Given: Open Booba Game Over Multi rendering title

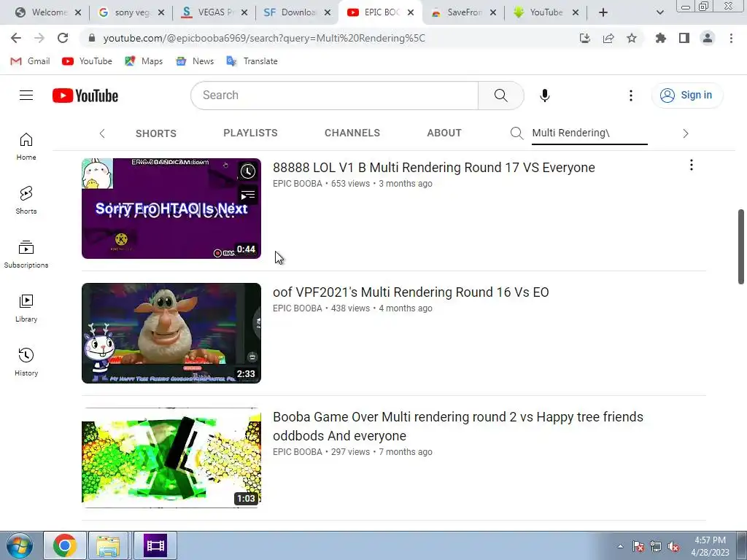Looking at the screenshot, I should (x=458, y=426).
